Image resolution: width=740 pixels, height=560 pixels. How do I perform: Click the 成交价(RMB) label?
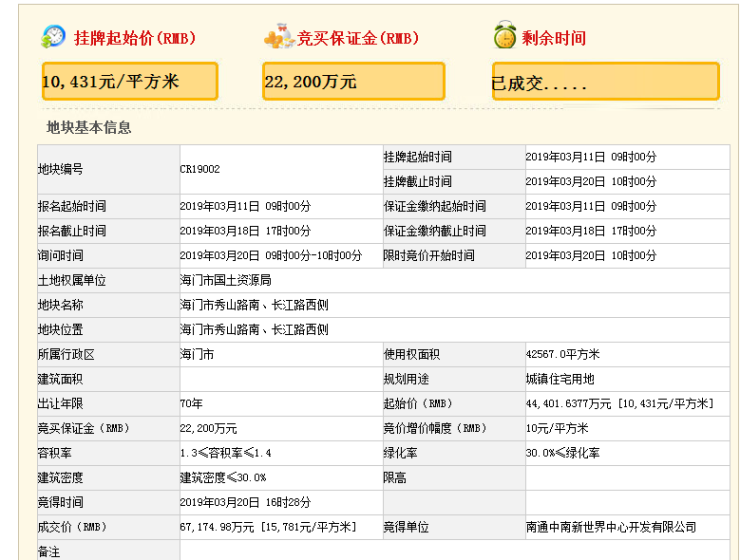click(72, 527)
